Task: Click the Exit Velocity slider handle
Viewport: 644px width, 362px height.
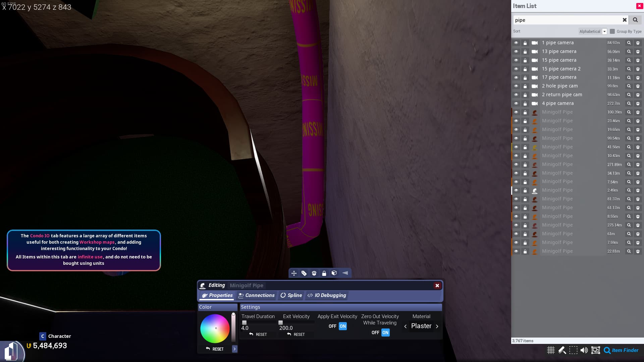Action: pyautogui.click(x=280, y=322)
